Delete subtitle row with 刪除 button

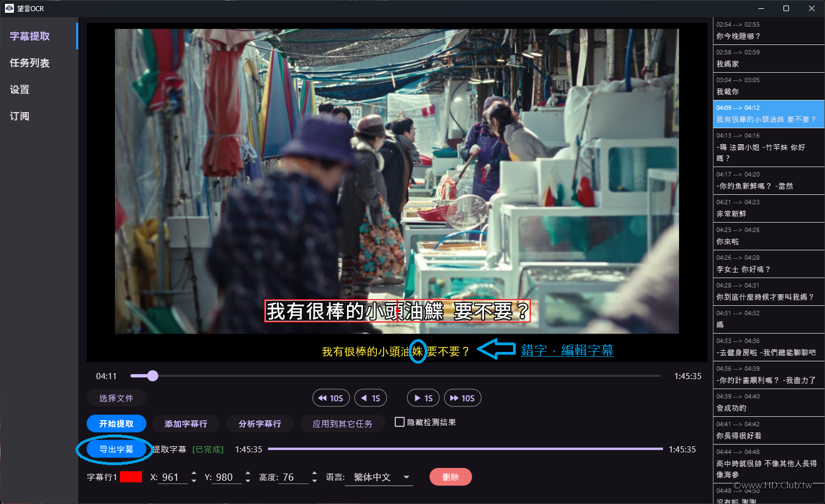451,477
